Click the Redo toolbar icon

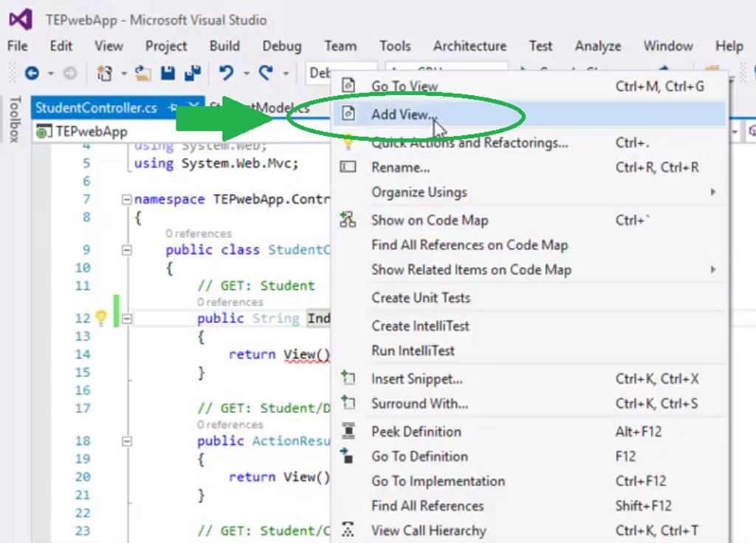[266, 73]
